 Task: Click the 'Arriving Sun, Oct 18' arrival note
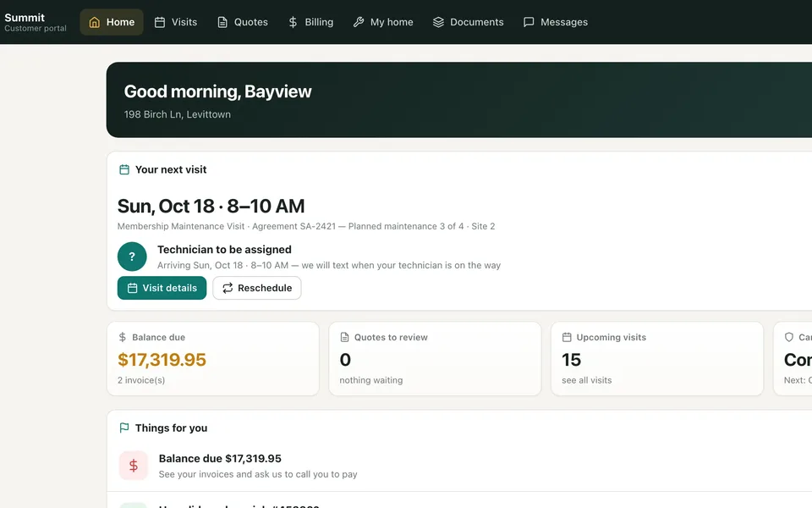329,265
